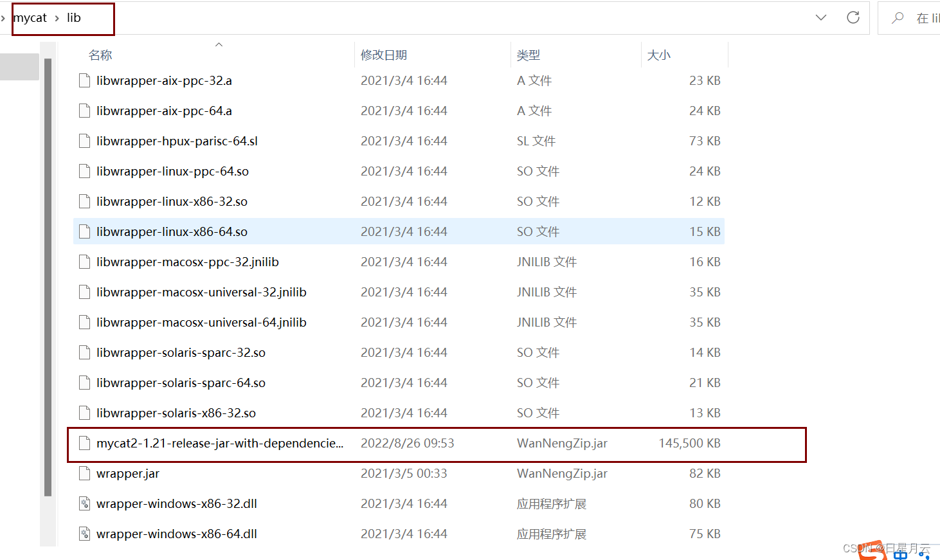Sort by the 修改日期 column header

[384, 55]
